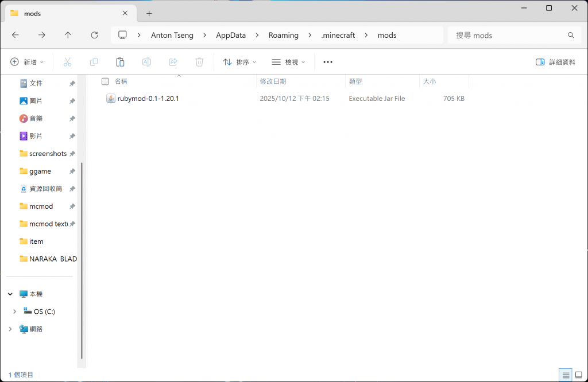Navigate to .minecraft in breadcrumb
The image size is (588, 382).
point(338,35)
